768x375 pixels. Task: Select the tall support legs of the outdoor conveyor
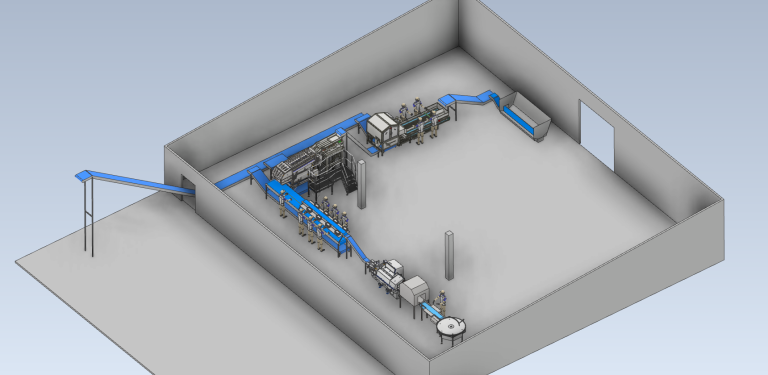click(89, 215)
